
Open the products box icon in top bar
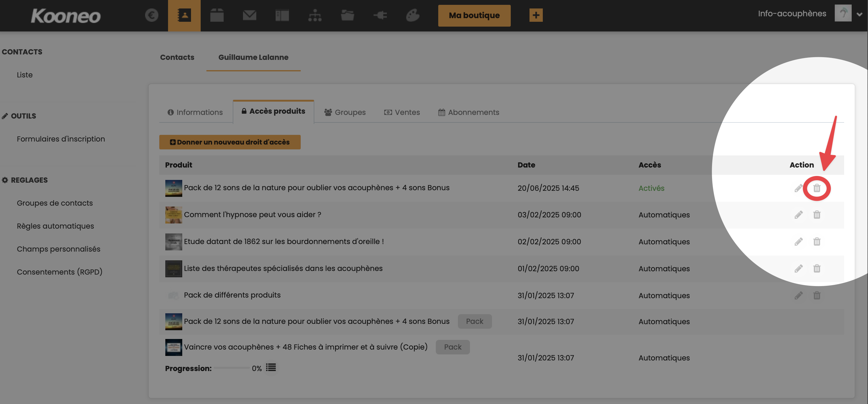coord(217,15)
